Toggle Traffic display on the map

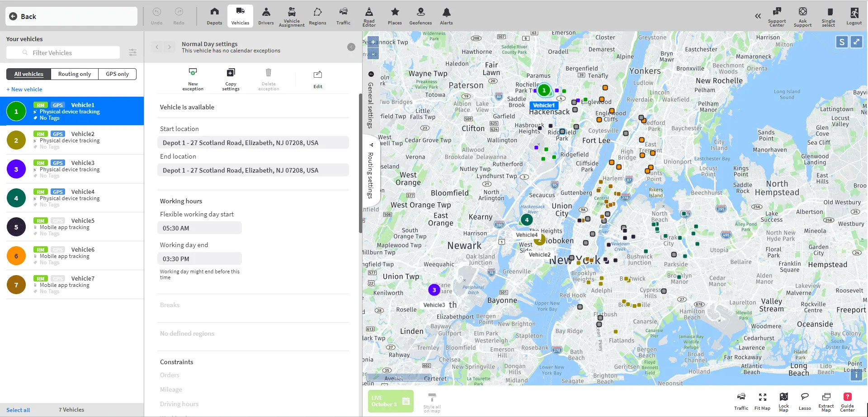tap(741, 400)
